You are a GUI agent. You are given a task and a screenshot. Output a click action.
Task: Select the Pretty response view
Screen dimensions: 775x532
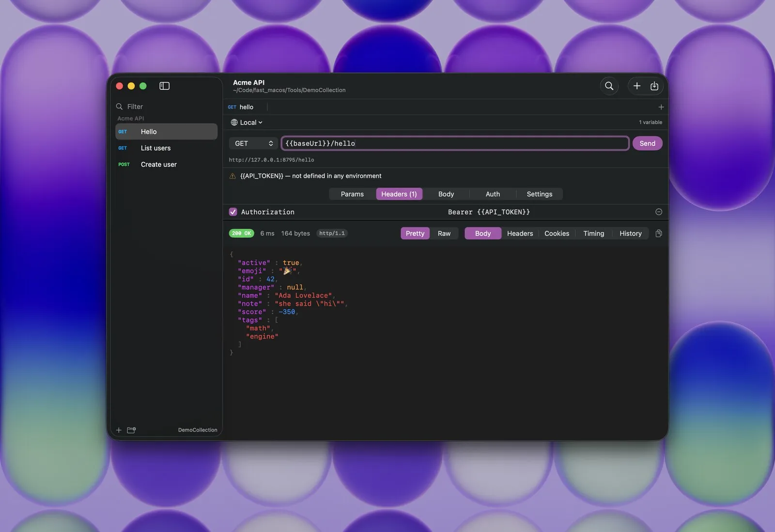(415, 234)
